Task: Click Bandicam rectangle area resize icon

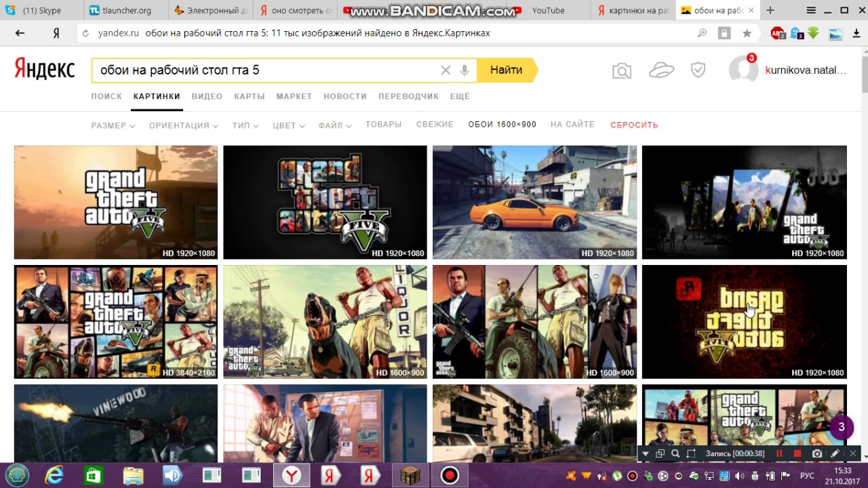Action: tap(691, 453)
